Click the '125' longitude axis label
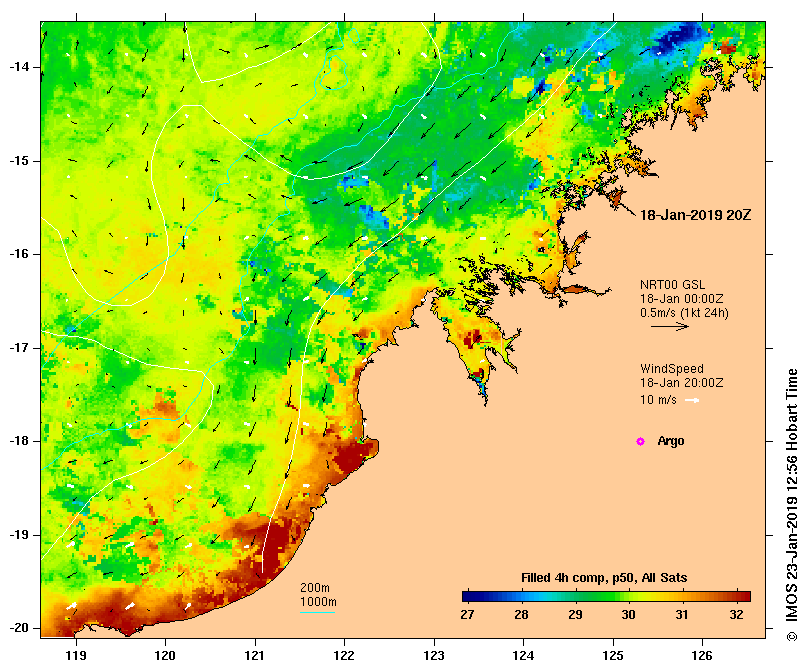Screen dimensions: 809x672 (x=613, y=656)
